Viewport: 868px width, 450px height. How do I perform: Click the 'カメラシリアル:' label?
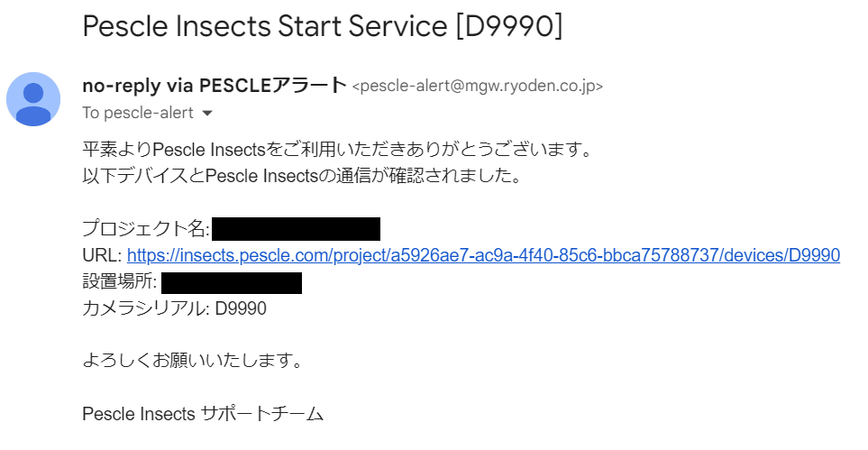pyautogui.click(x=146, y=308)
